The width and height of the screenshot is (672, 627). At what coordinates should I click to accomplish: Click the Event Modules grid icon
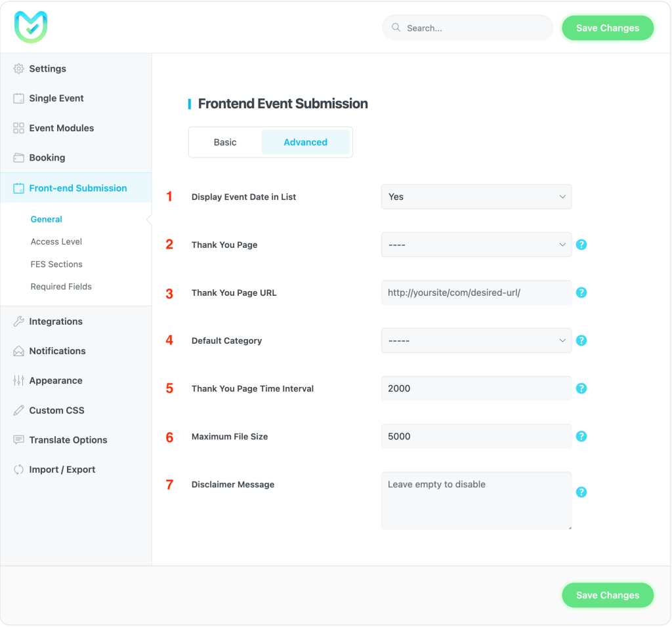coord(18,128)
